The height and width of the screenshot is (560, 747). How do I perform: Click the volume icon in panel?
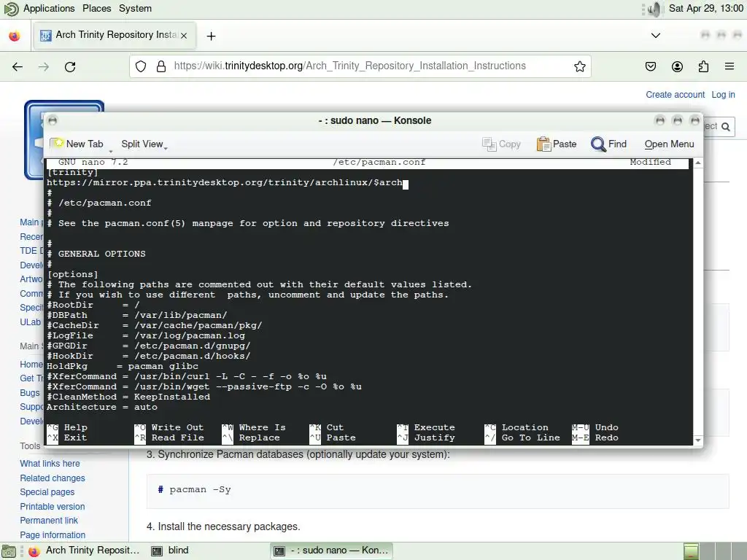point(654,9)
